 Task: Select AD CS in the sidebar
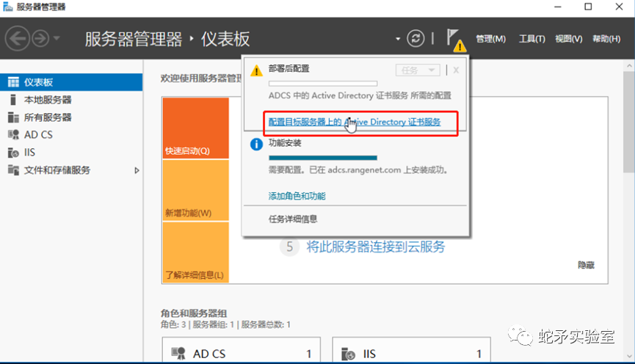[71, 135]
